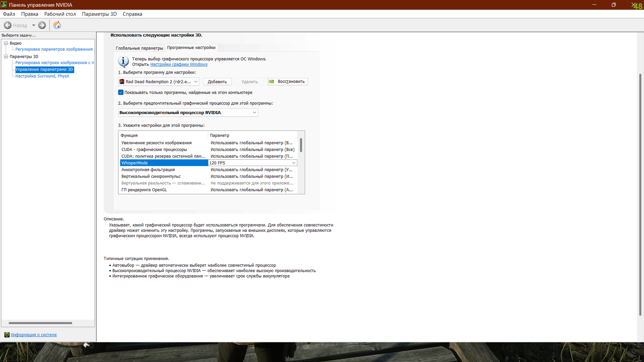The image size is (644, 362).
Task: Click the Назад button label
Action: tap(20, 25)
